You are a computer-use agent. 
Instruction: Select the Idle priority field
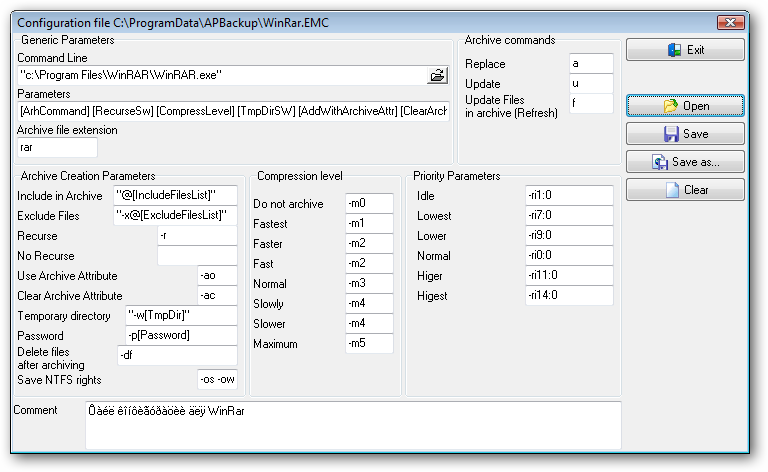pyautogui.click(x=569, y=195)
